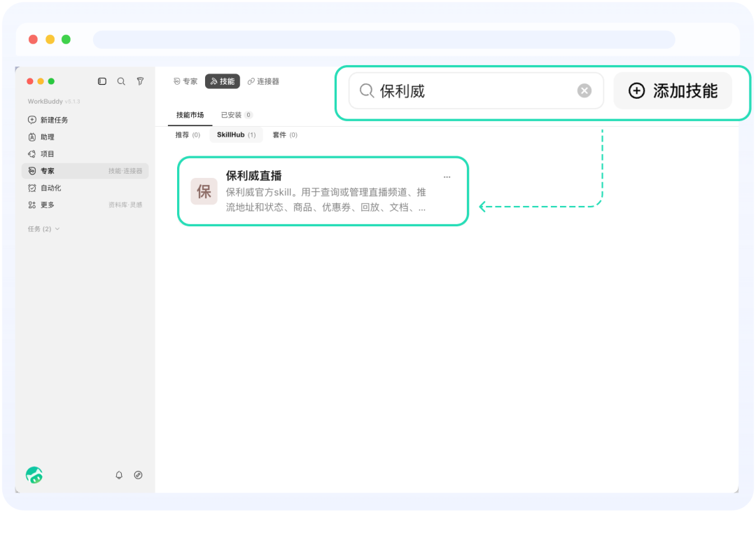Switch to the 技能 top tab
This screenshot has height=536, width=756.
tap(223, 81)
